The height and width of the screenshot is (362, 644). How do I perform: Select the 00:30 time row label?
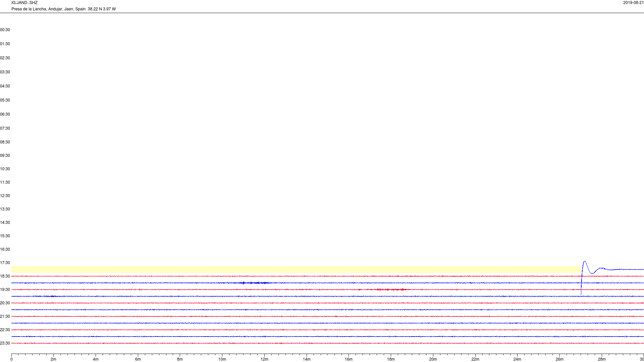(5, 30)
